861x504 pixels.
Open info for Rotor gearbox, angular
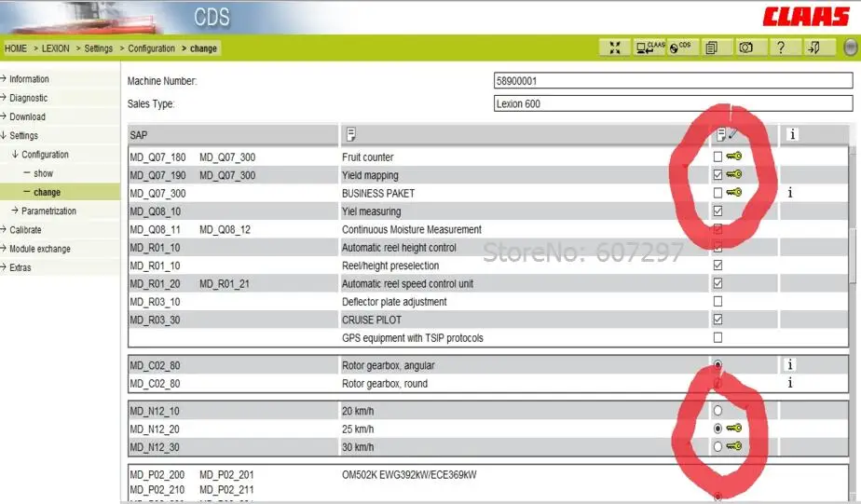pos(789,364)
